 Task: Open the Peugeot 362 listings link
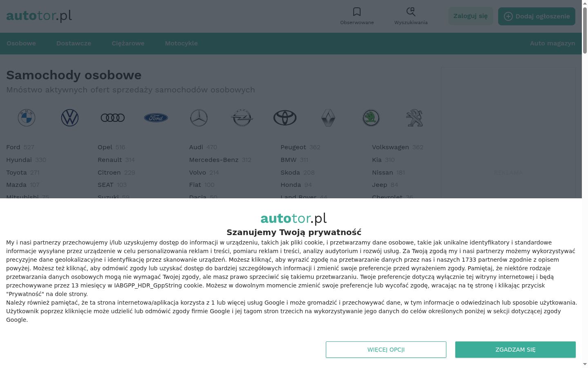pos(301,147)
